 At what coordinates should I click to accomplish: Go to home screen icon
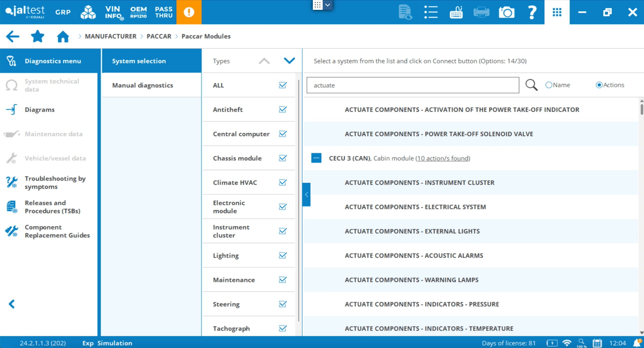click(x=63, y=37)
